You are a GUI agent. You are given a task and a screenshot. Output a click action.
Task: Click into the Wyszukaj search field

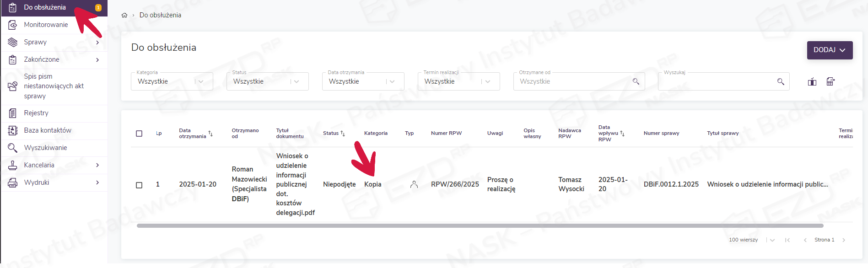[716, 82]
